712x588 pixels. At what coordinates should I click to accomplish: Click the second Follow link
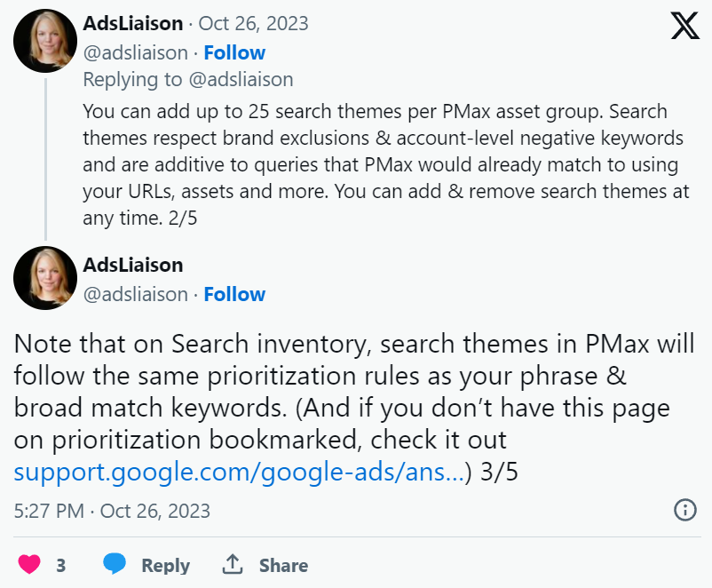coord(234,294)
